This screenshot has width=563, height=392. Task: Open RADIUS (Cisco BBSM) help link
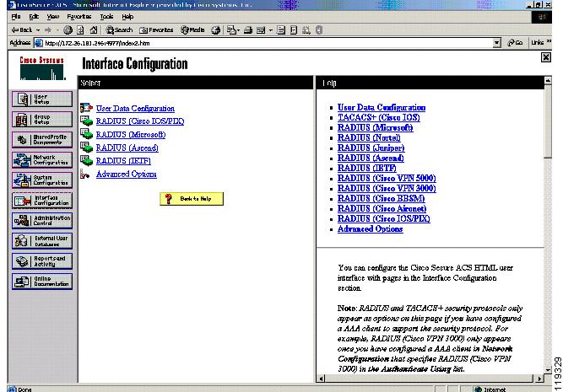[x=381, y=198]
